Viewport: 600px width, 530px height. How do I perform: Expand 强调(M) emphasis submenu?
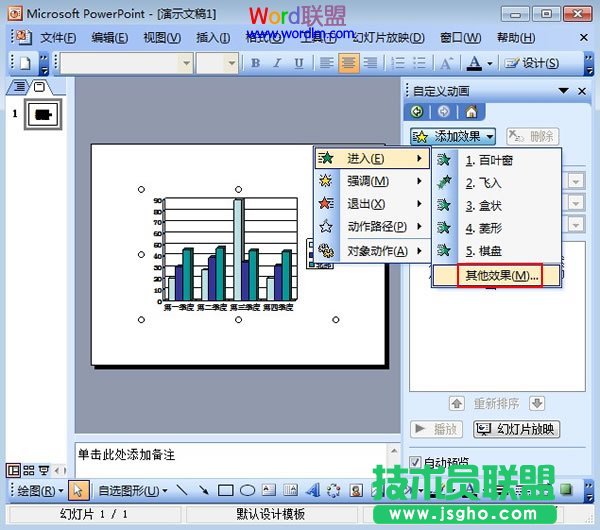(372, 181)
